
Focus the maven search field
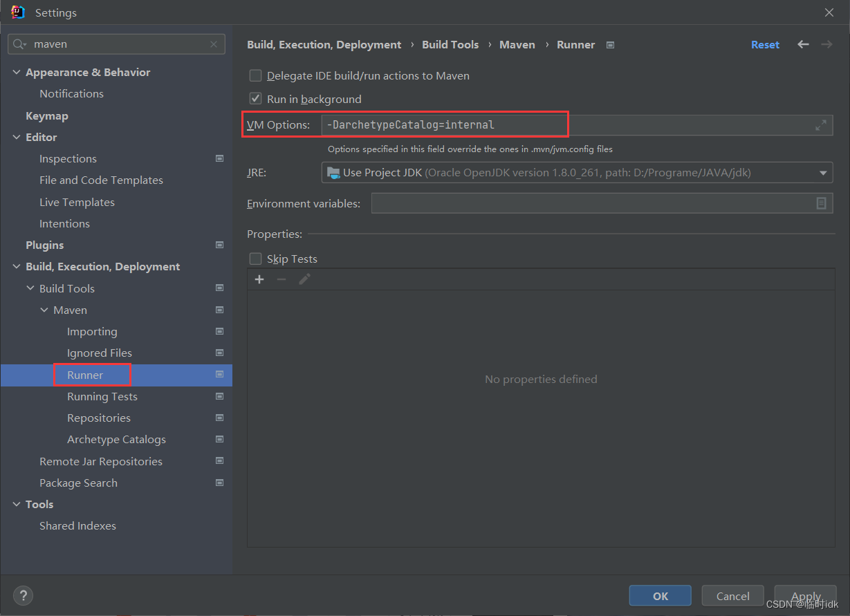point(116,44)
